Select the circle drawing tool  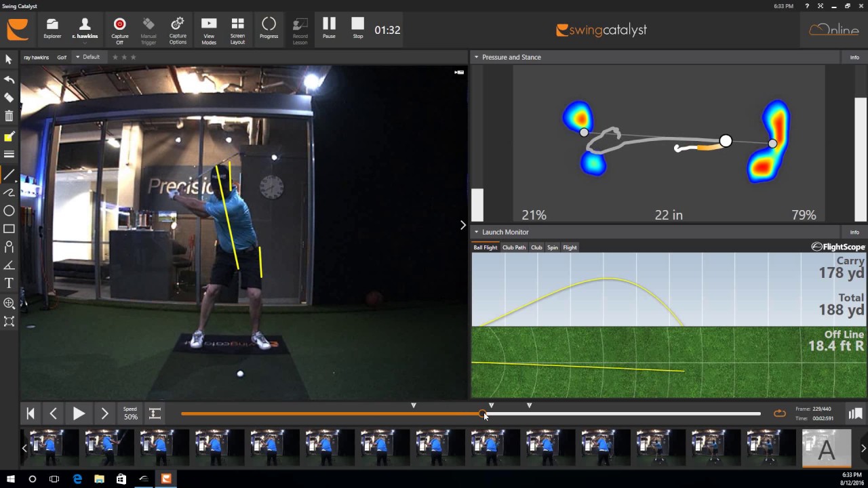[x=9, y=211]
